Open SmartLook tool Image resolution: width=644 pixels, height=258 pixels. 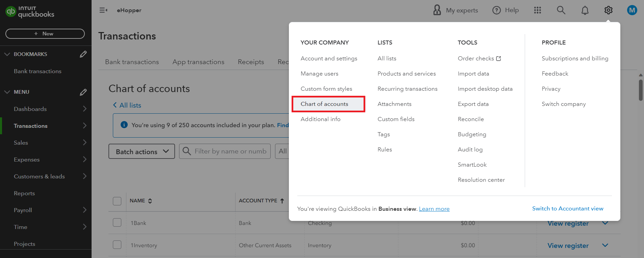(x=472, y=165)
